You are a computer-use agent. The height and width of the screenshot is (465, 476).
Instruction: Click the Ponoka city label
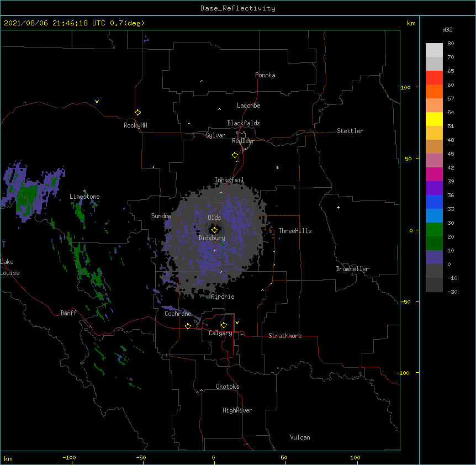pos(265,75)
